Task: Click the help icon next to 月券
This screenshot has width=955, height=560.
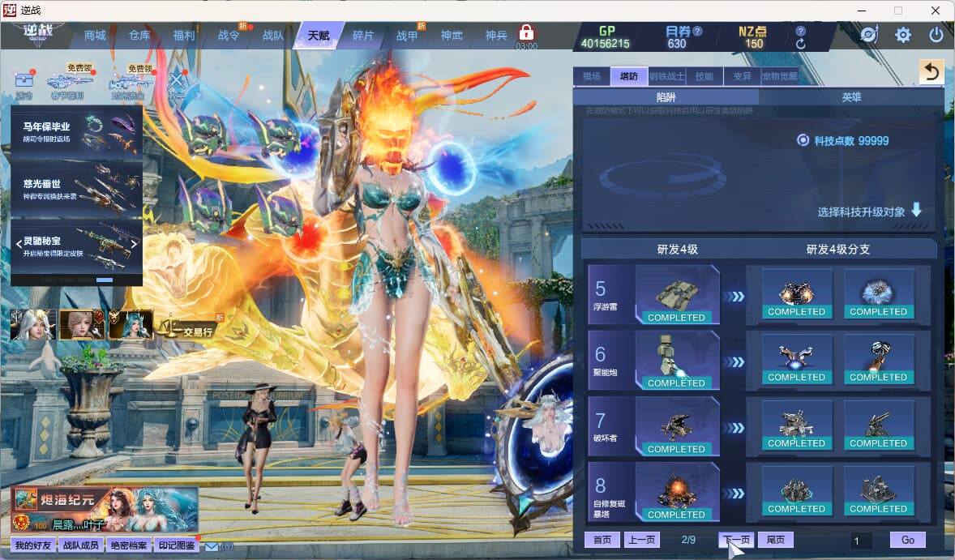Action: click(x=698, y=31)
